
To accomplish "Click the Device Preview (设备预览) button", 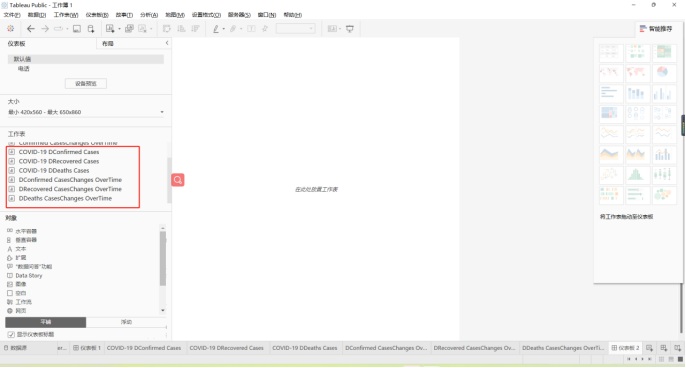I will [x=86, y=84].
